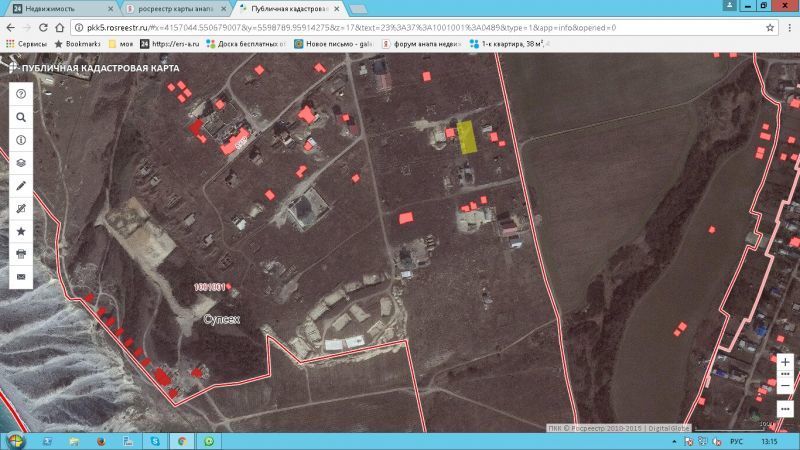Select the measure/edit tool below the pencil
Image resolution: width=800 pixels, height=450 pixels.
pyautogui.click(x=20, y=209)
